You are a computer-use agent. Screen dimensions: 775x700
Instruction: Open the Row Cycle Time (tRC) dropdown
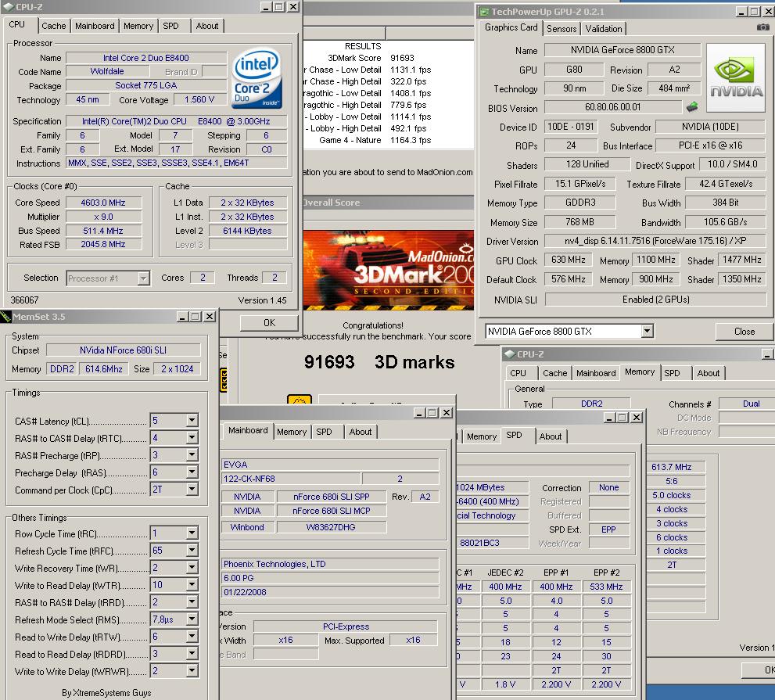(x=192, y=533)
